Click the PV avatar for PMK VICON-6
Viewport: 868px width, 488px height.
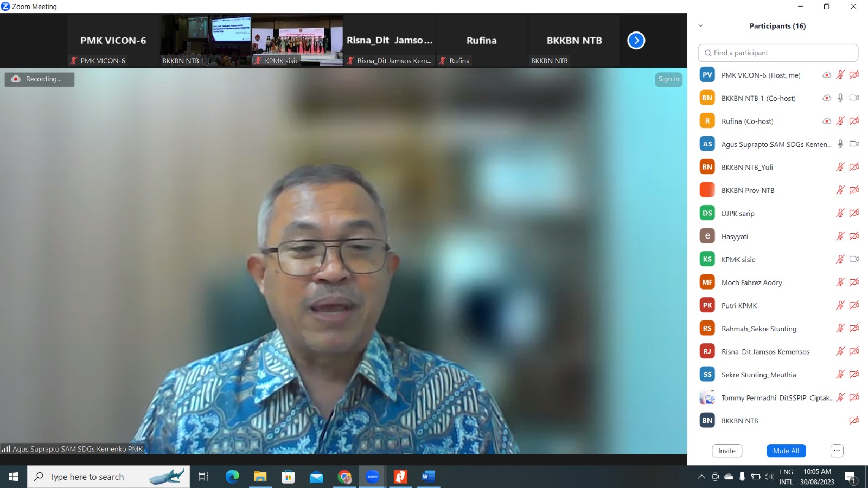[707, 75]
